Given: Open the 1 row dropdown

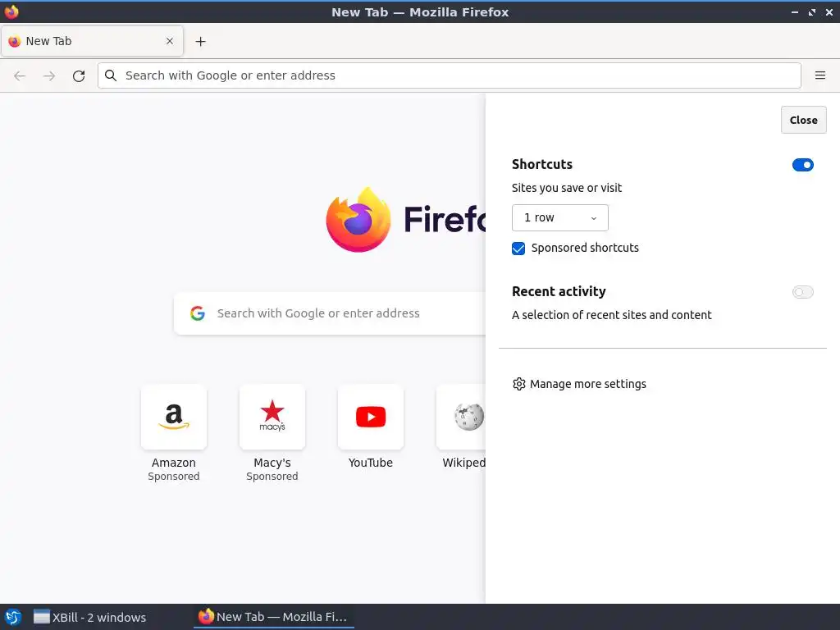Looking at the screenshot, I should [x=559, y=217].
